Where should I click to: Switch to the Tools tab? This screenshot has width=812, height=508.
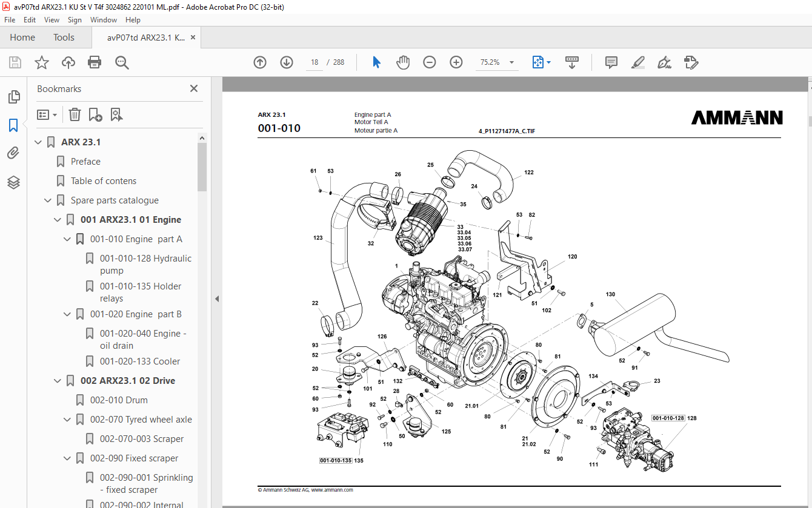point(64,38)
